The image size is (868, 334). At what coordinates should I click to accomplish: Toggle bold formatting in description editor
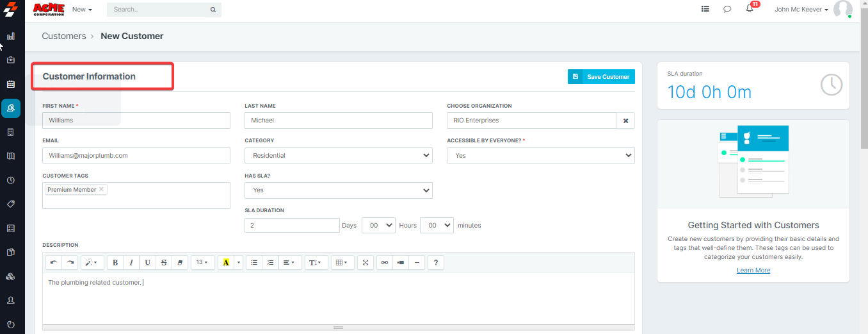tap(115, 262)
